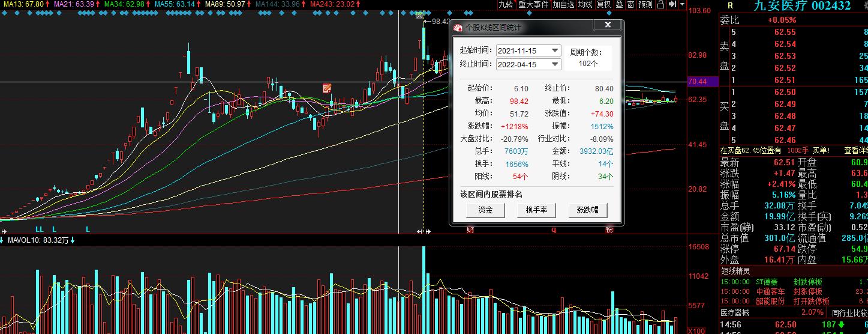Click the orange note icon on chart
This screenshot has width=868, height=334.
[327, 88]
